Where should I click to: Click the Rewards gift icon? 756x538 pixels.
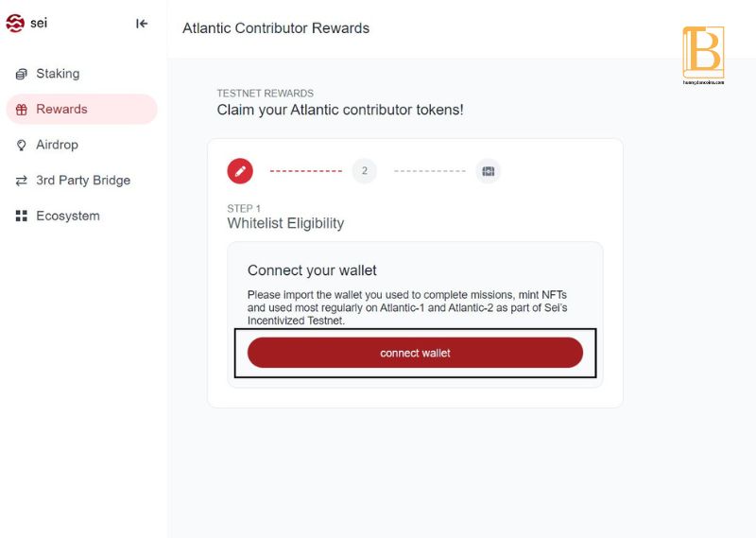[21, 110]
